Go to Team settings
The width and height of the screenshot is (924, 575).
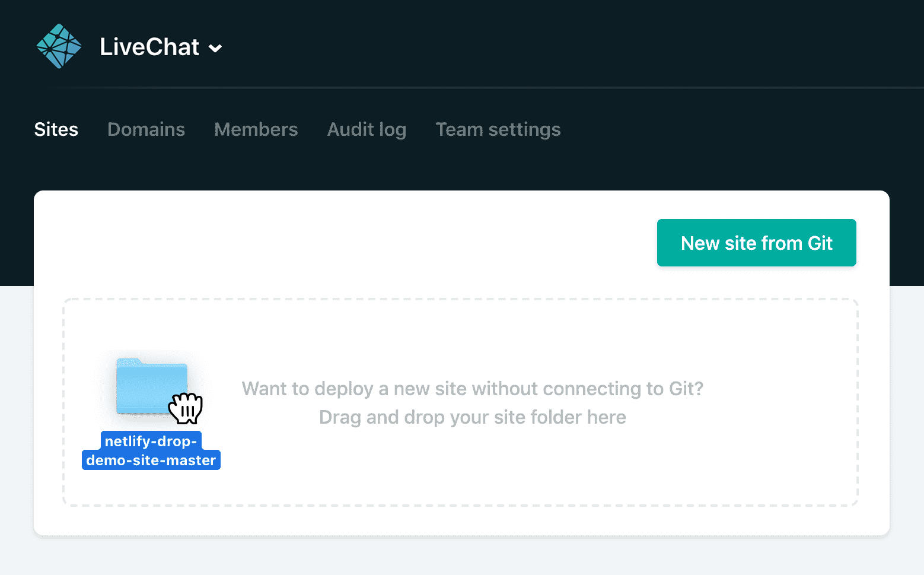[x=498, y=129]
